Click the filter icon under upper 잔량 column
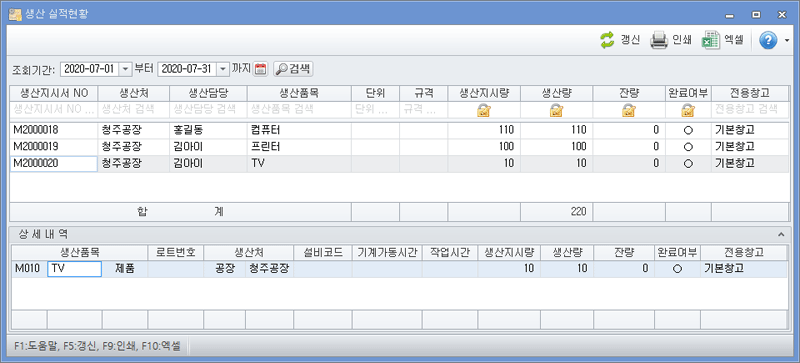The image size is (800, 363). click(629, 109)
